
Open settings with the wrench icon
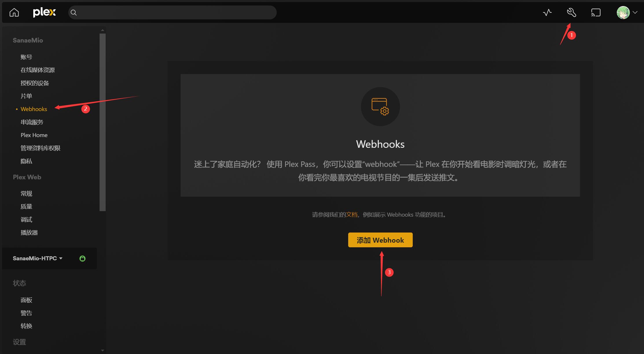571,12
